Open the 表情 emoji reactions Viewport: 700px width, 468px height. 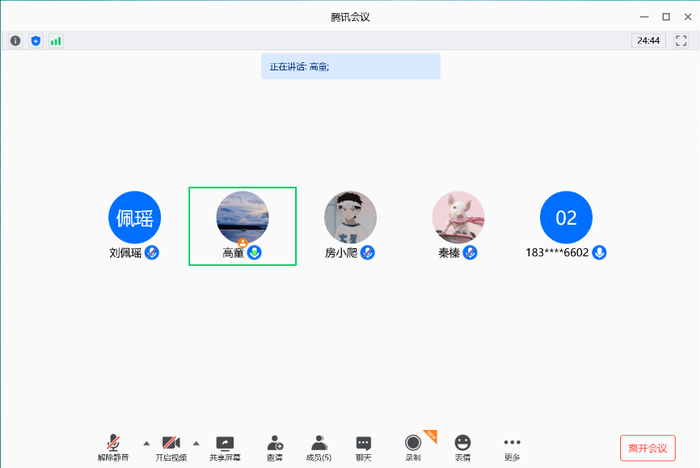pyautogui.click(x=462, y=448)
